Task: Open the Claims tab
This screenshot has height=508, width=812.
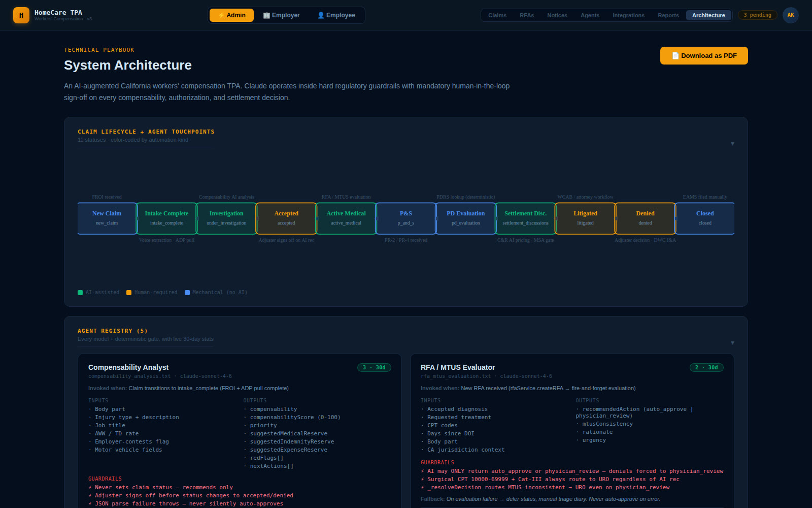Action: (x=497, y=15)
